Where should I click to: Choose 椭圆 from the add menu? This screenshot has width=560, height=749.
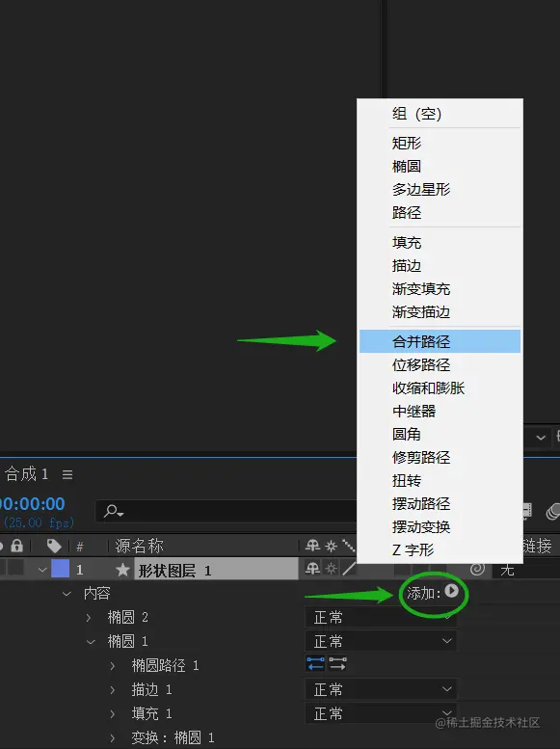[440, 166]
